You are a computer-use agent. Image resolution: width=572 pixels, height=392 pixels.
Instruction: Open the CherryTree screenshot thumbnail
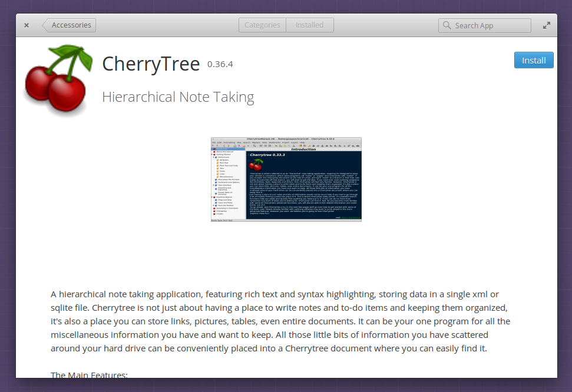pos(286,180)
